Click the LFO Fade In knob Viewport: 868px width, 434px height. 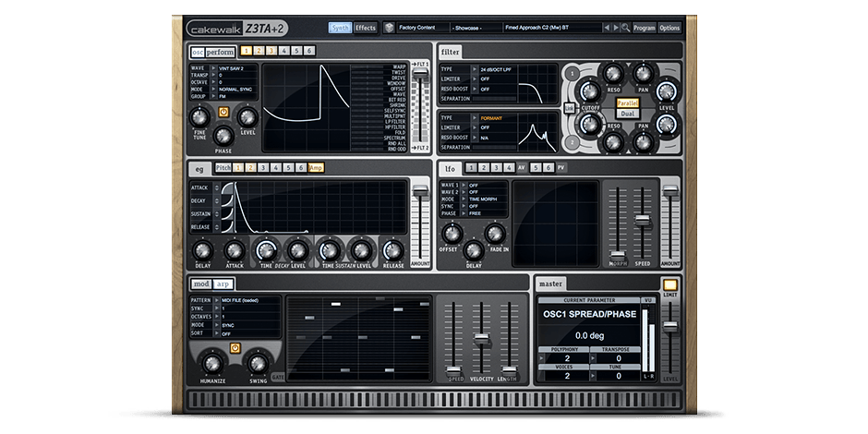click(495, 234)
